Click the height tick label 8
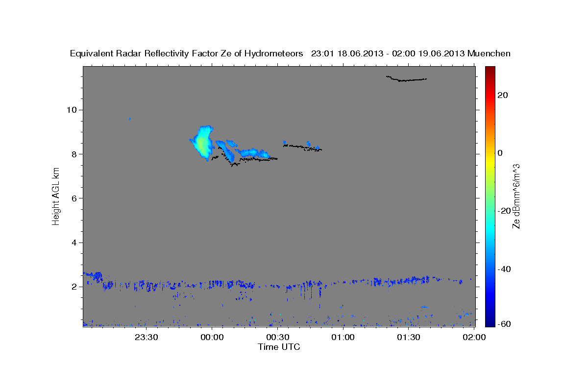This screenshot has width=588, height=392. tap(75, 154)
